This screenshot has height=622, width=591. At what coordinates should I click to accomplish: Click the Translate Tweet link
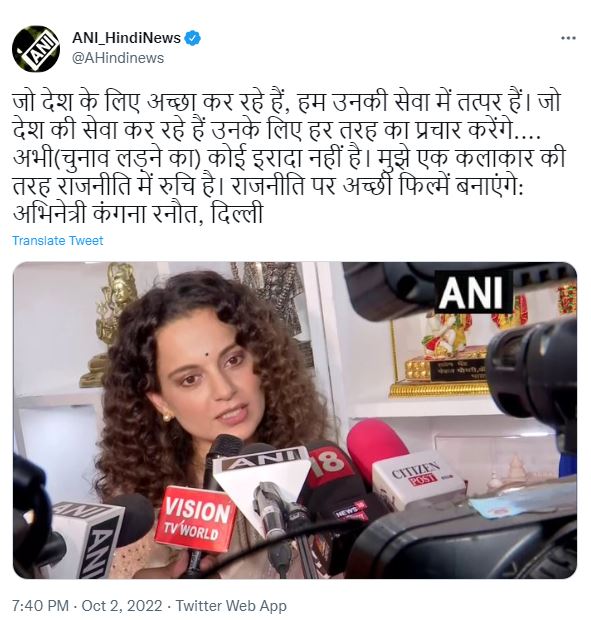(58, 240)
